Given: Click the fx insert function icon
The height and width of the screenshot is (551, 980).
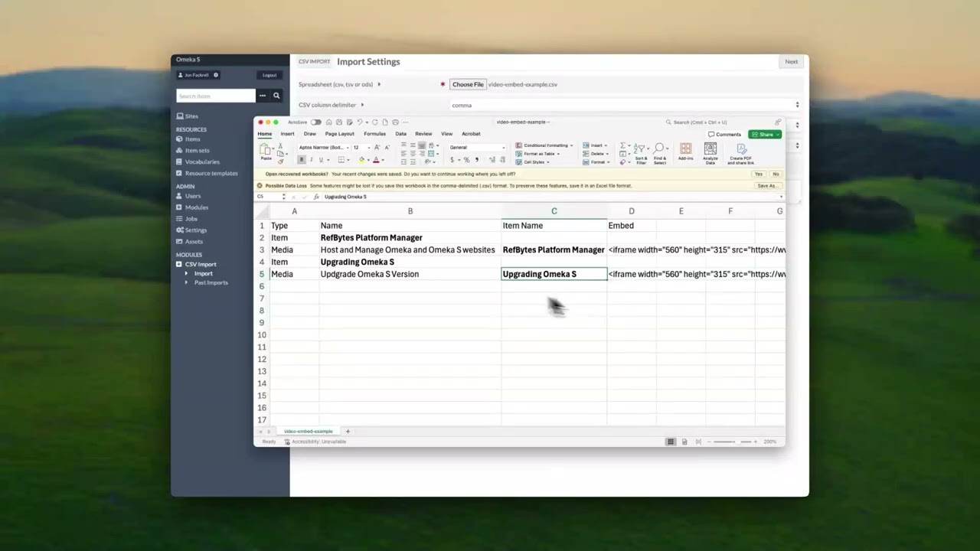Looking at the screenshot, I should [x=316, y=197].
